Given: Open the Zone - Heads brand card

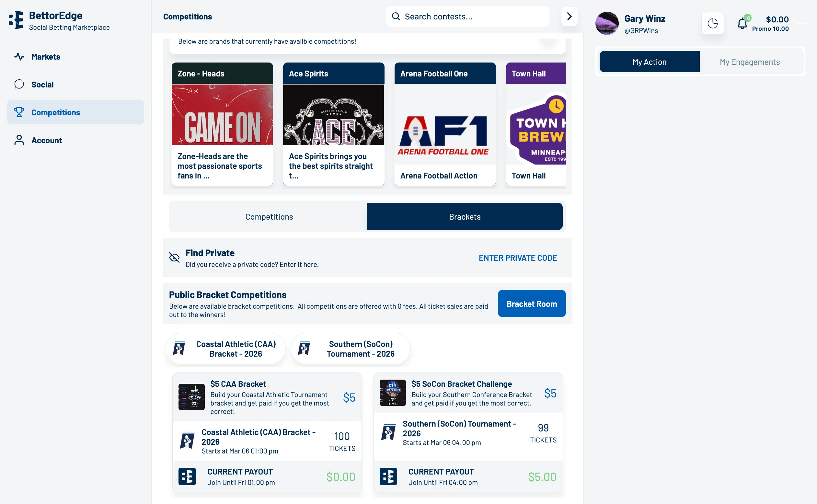Looking at the screenshot, I should (x=222, y=124).
